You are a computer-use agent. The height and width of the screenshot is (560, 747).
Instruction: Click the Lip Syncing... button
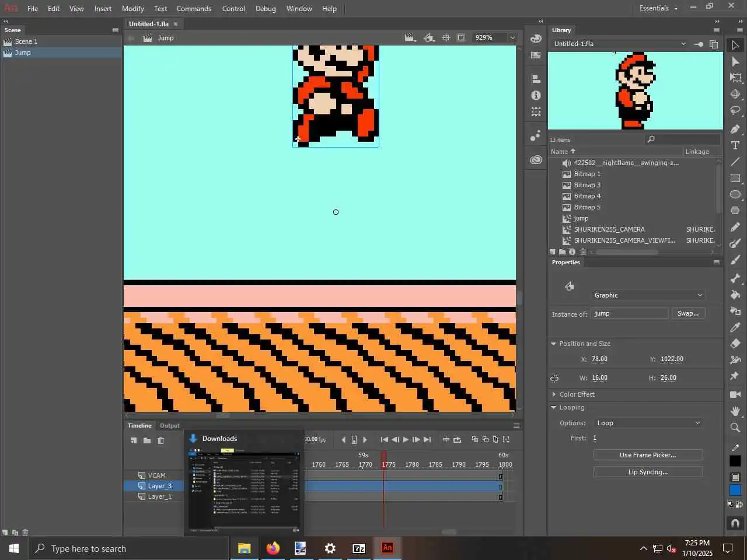(648, 472)
